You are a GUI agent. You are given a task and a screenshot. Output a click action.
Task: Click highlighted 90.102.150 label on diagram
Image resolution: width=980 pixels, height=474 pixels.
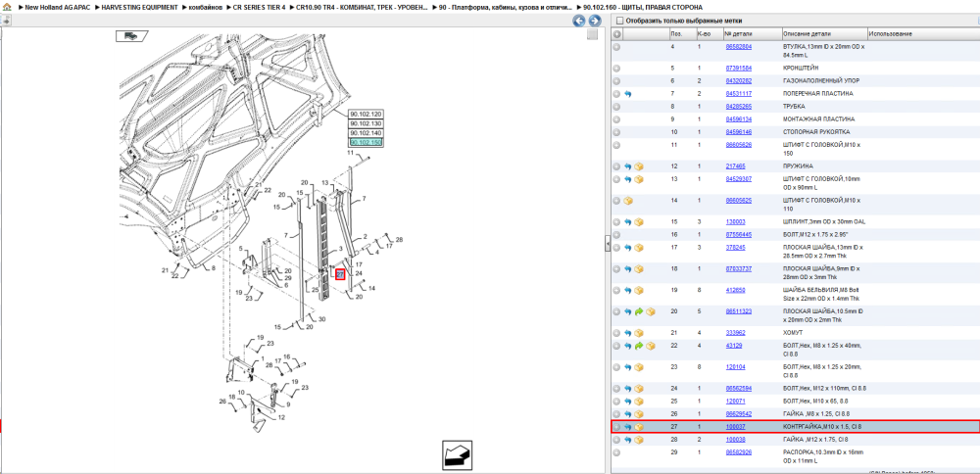[366, 142]
